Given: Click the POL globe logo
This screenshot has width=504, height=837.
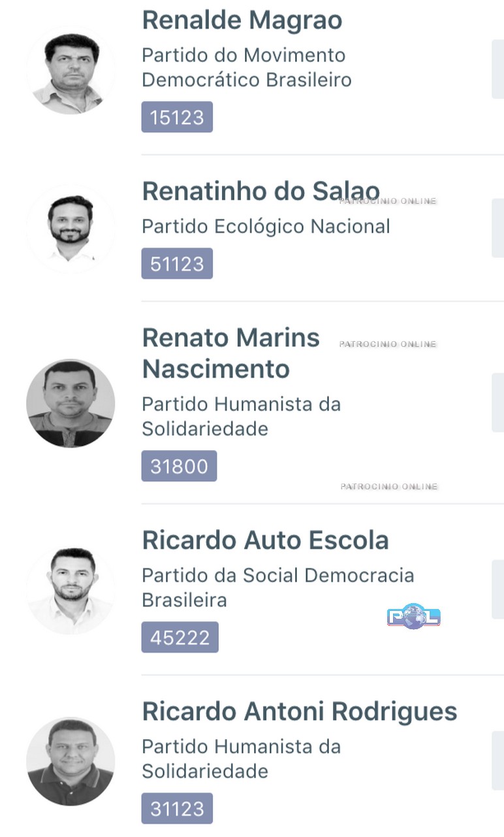Looking at the screenshot, I should coord(414,616).
